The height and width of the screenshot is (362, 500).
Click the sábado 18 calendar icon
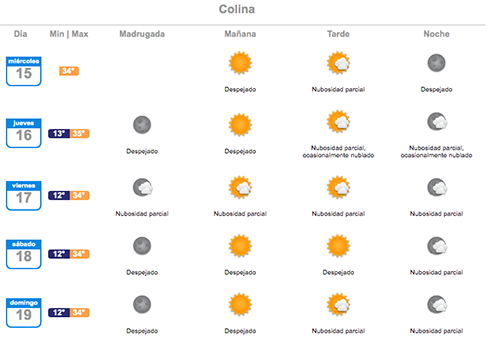pyautogui.click(x=24, y=254)
